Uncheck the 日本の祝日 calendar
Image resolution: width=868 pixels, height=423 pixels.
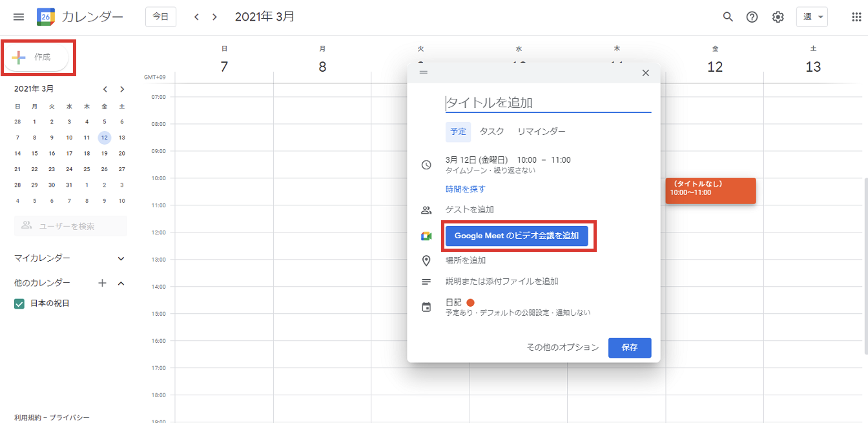pyautogui.click(x=19, y=303)
